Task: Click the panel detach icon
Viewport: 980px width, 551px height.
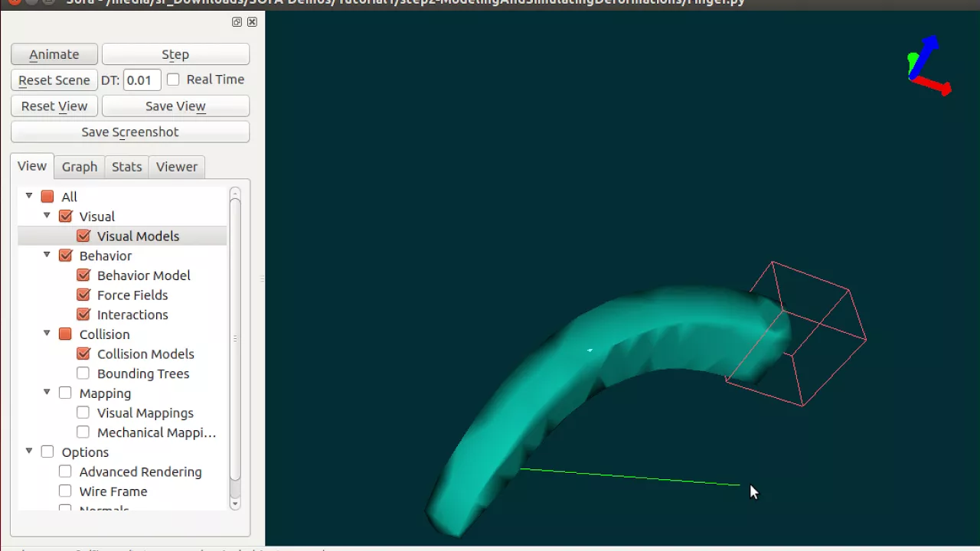Action: 237,22
